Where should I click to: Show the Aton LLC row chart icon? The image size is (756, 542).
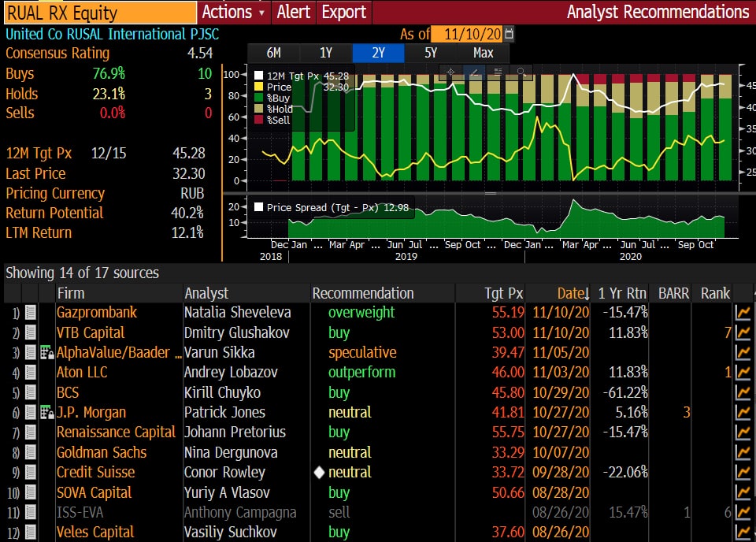coord(743,373)
